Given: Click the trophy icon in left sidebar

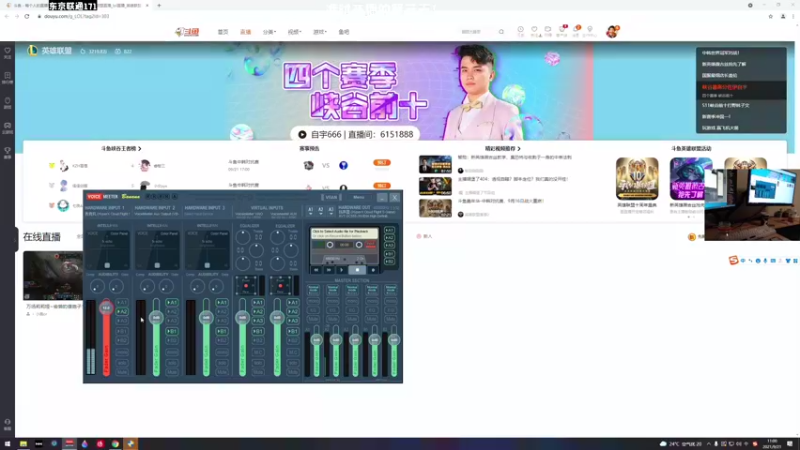Looking at the screenshot, I should (7, 151).
